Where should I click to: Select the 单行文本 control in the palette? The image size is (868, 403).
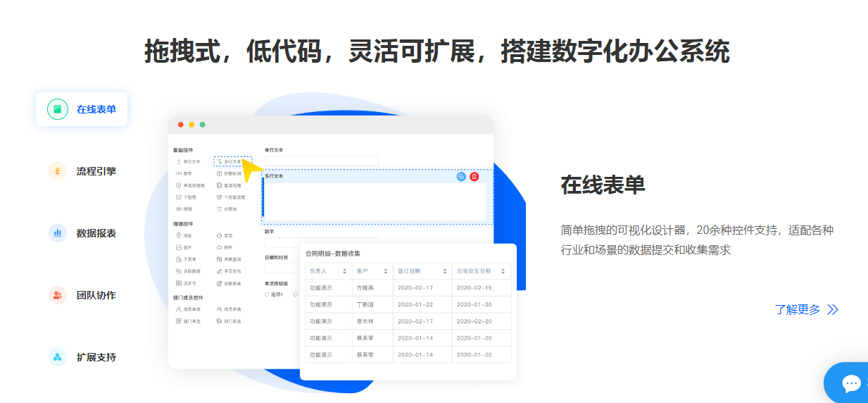[x=189, y=161]
